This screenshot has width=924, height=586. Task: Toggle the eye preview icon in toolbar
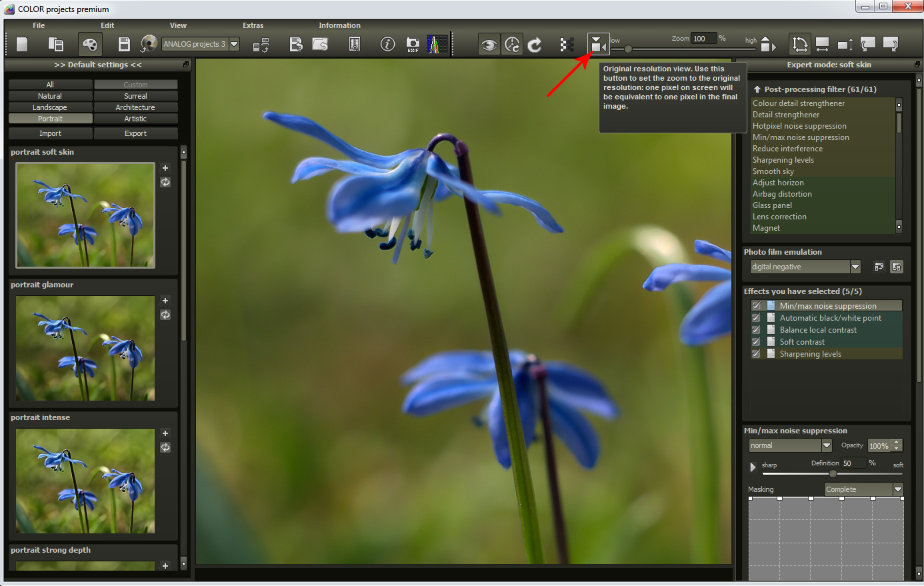click(489, 45)
